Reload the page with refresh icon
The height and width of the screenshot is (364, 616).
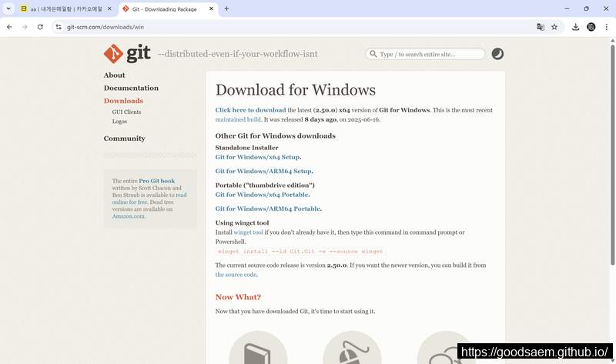[40, 27]
